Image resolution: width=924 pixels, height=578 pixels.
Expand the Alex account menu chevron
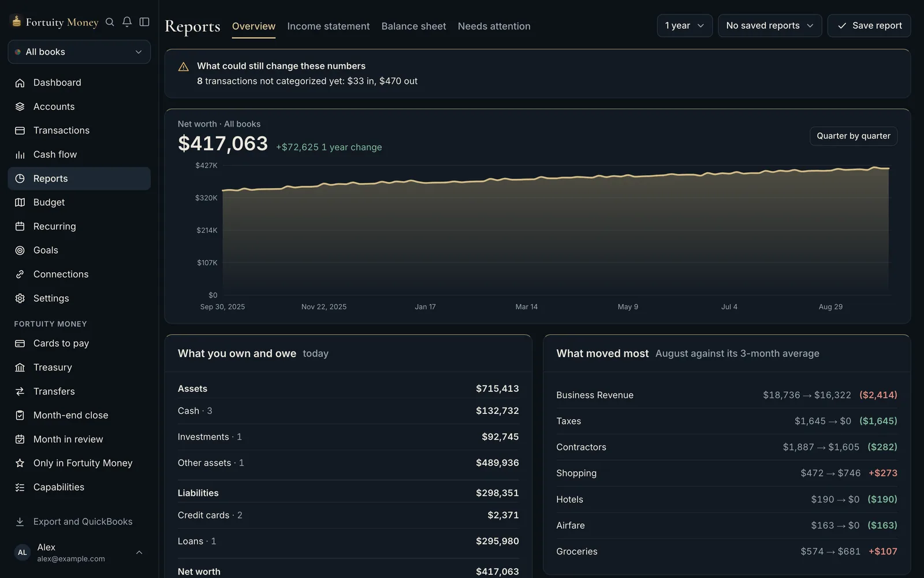click(139, 553)
